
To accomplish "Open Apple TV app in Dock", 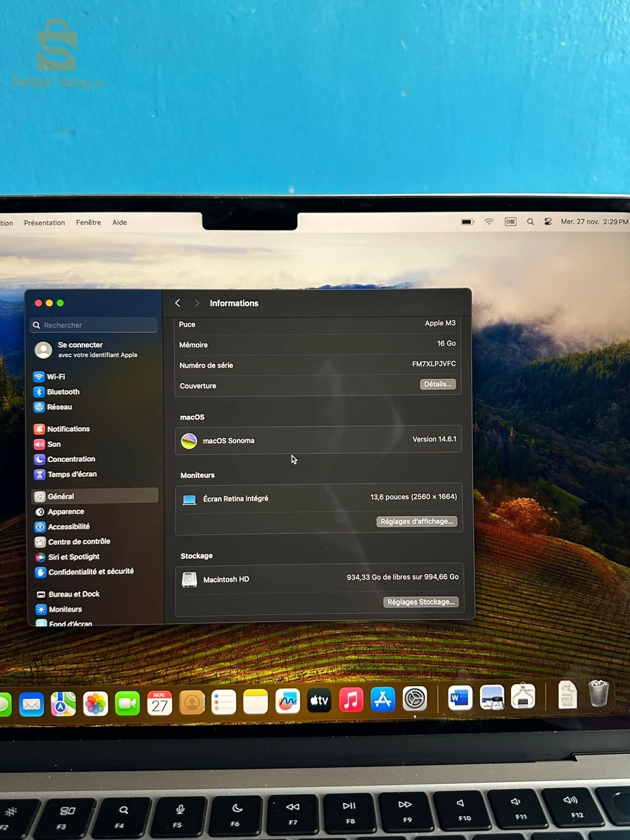I will [319, 700].
